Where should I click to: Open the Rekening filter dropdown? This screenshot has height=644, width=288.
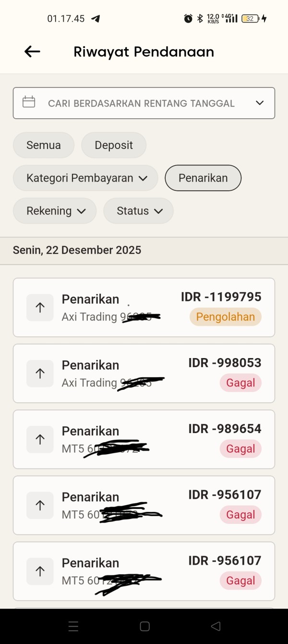tap(55, 211)
